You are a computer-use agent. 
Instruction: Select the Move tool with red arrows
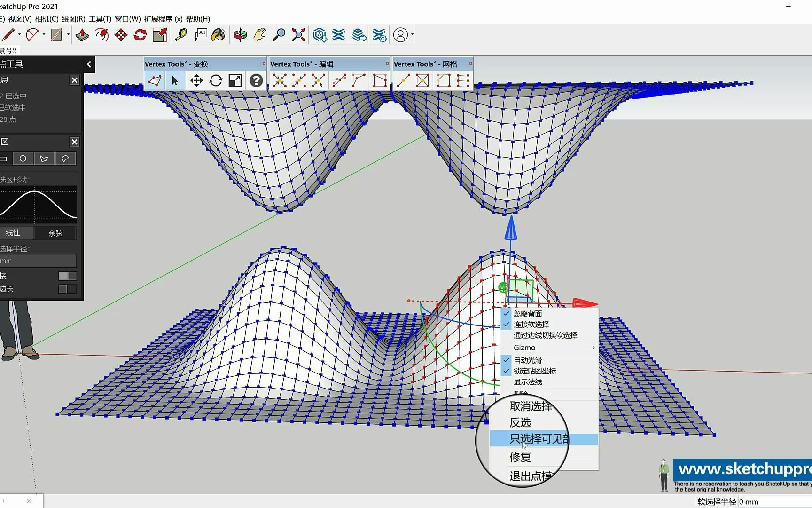[x=121, y=35]
